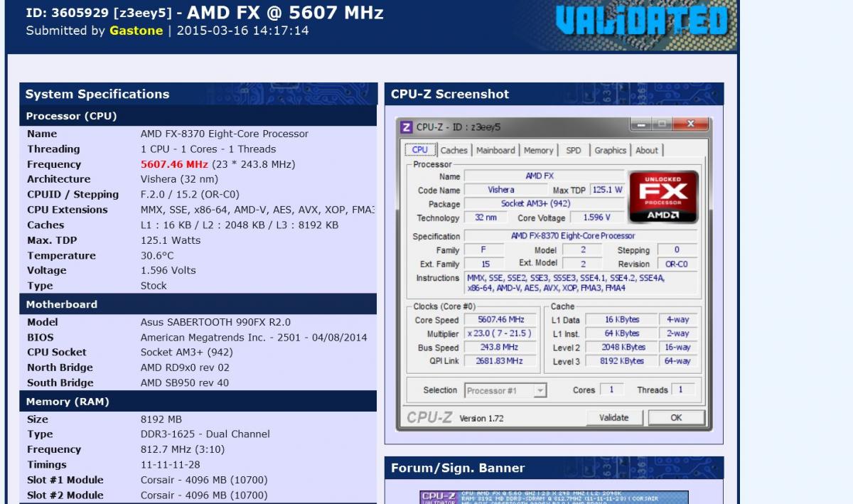Click the Threads count field

tap(683, 390)
